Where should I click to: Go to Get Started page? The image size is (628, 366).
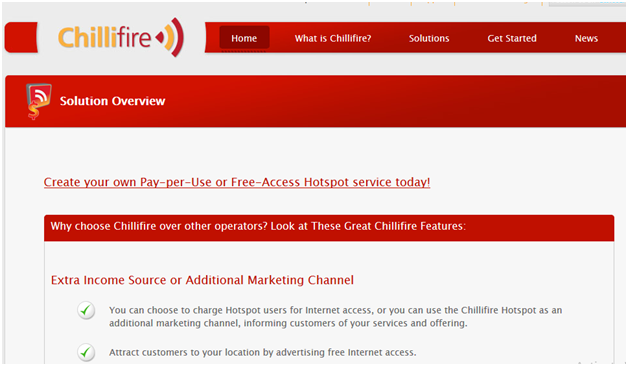coord(512,38)
